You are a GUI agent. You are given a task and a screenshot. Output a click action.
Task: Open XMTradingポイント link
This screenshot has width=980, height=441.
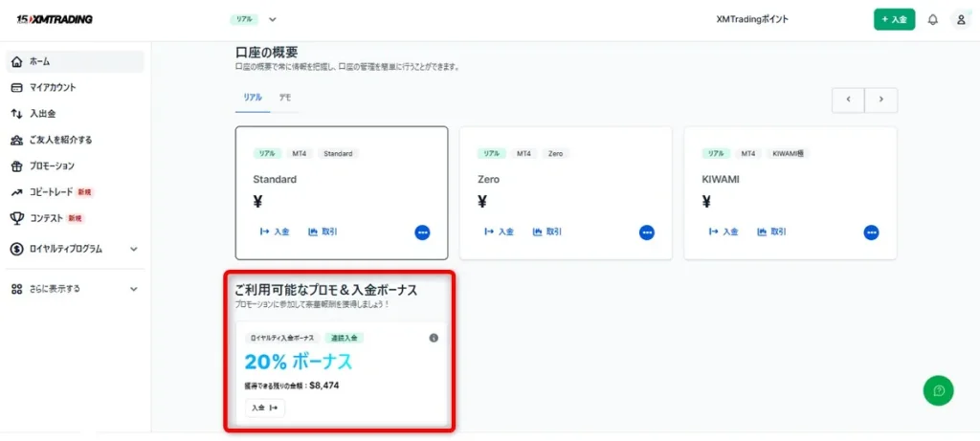click(752, 19)
